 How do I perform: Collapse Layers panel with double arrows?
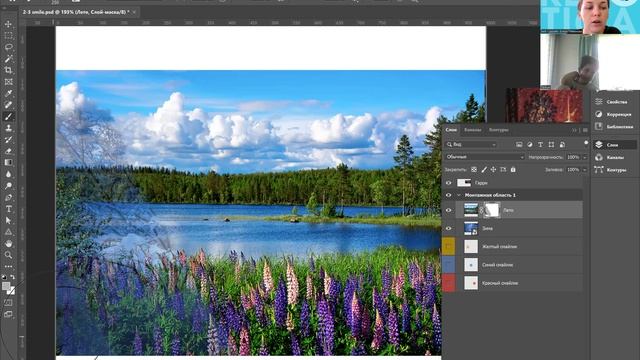tap(574, 130)
